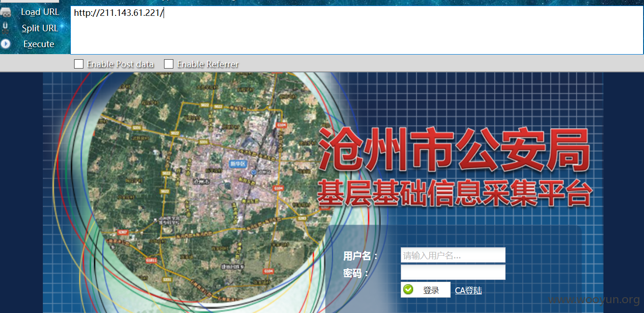Open the CA登陆 link
This screenshot has width=644, height=313.
click(468, 290)
